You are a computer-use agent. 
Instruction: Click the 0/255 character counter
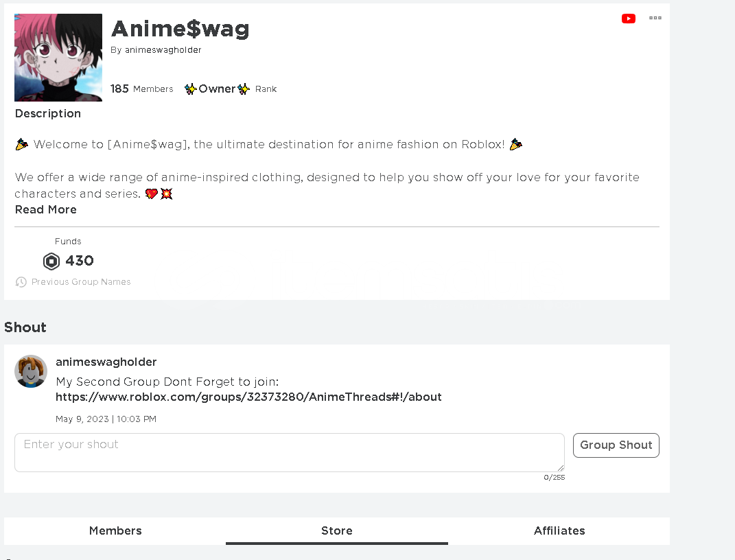pyautogui.click(x=554, y=477)
